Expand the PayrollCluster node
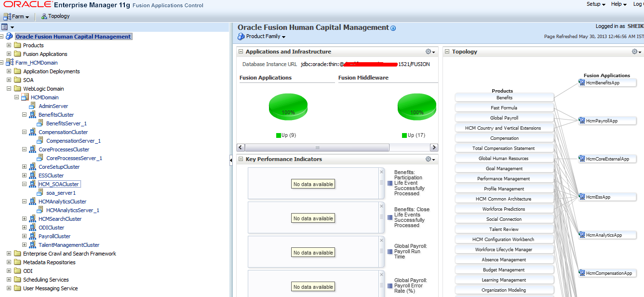The width and height of the screenshot is (644, 297). click(24, 236)
